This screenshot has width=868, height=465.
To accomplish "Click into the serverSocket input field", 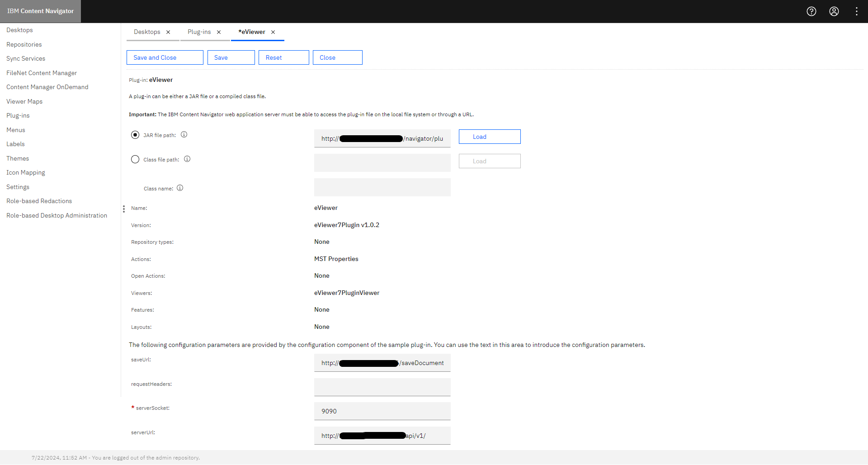I will 382,411.
